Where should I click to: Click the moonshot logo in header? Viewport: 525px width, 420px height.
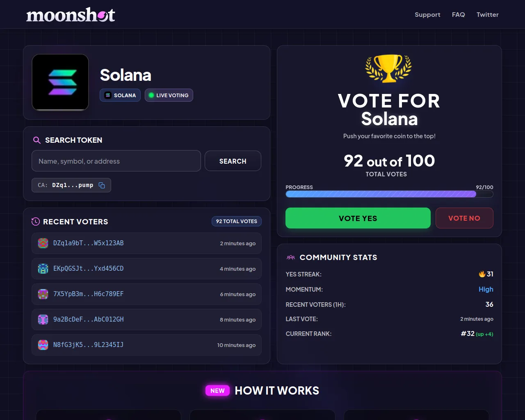pyautogui.click(x=71, y=15)
